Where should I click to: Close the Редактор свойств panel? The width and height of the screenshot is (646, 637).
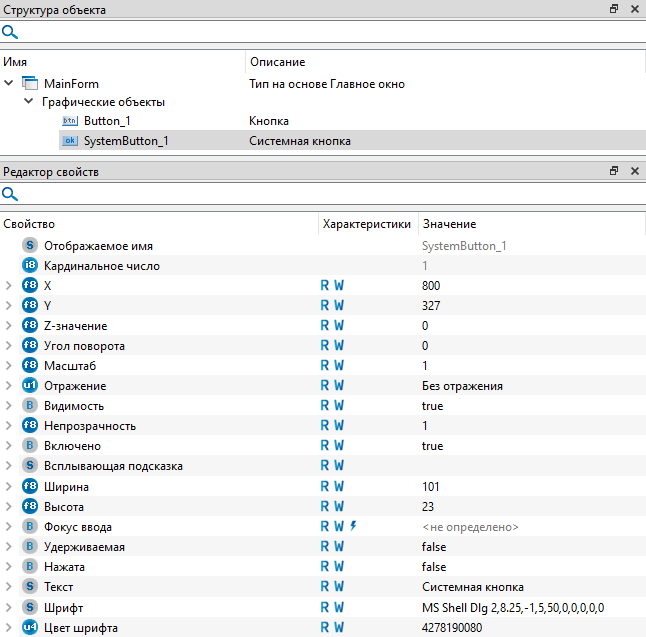[x=634, y=171]
